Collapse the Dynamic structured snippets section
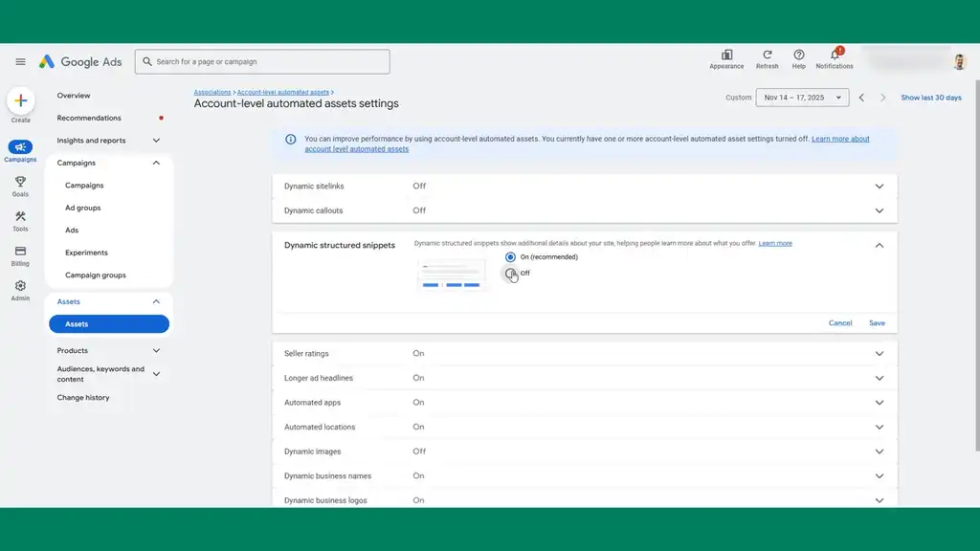The width and height of the screenshot is (980, 551). [879, 245]
